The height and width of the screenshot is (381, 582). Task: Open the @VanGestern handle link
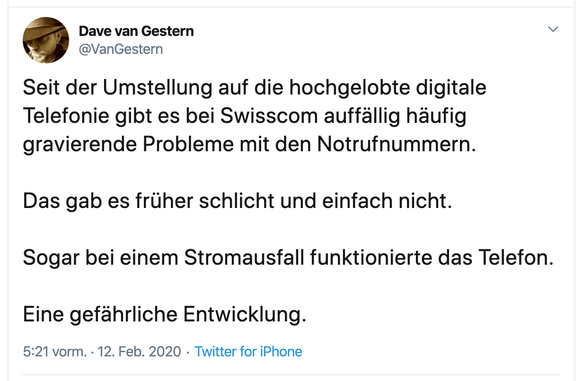point(121,49)
